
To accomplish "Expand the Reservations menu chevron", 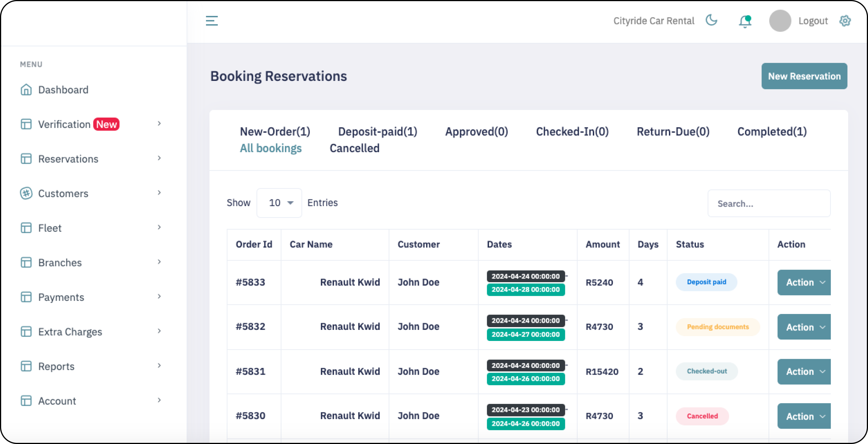I will pos(159,158).
